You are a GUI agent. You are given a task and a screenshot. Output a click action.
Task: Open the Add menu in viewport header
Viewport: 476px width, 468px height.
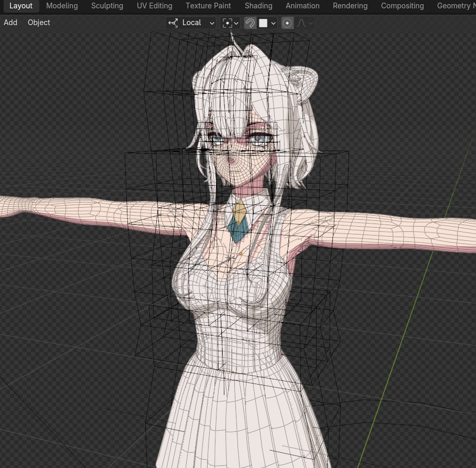pyautogui.click(x=10, y=23)
